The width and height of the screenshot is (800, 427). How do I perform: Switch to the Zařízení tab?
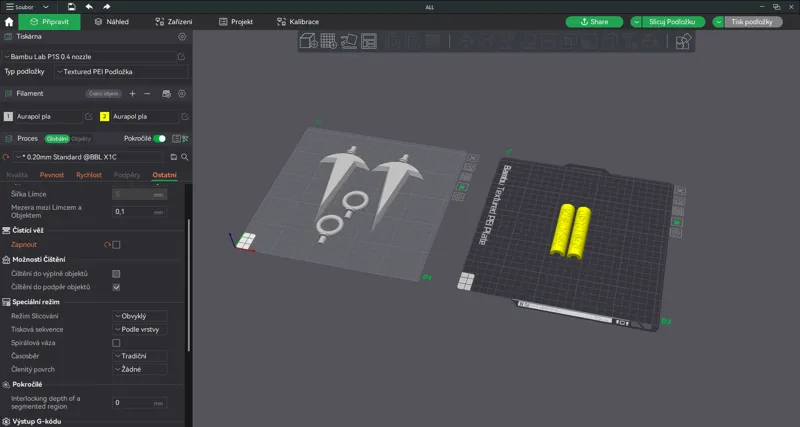pos(174,22)
